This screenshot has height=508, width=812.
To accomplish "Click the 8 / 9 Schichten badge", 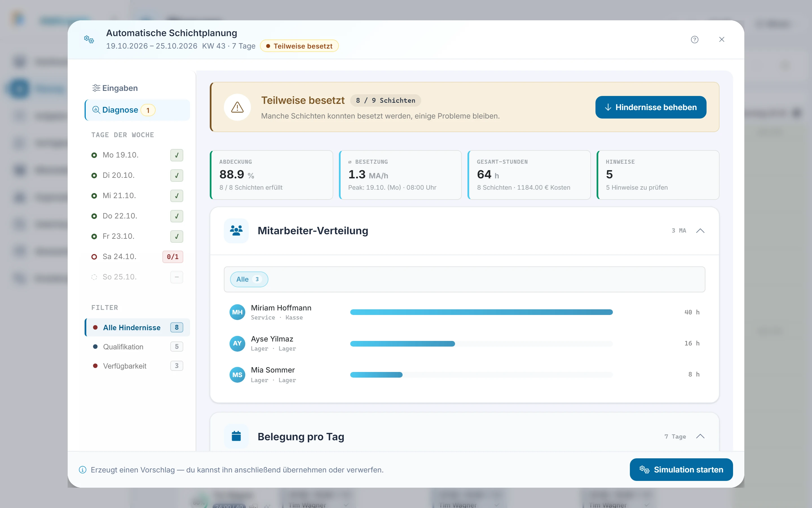I will (x=385, y=100).
